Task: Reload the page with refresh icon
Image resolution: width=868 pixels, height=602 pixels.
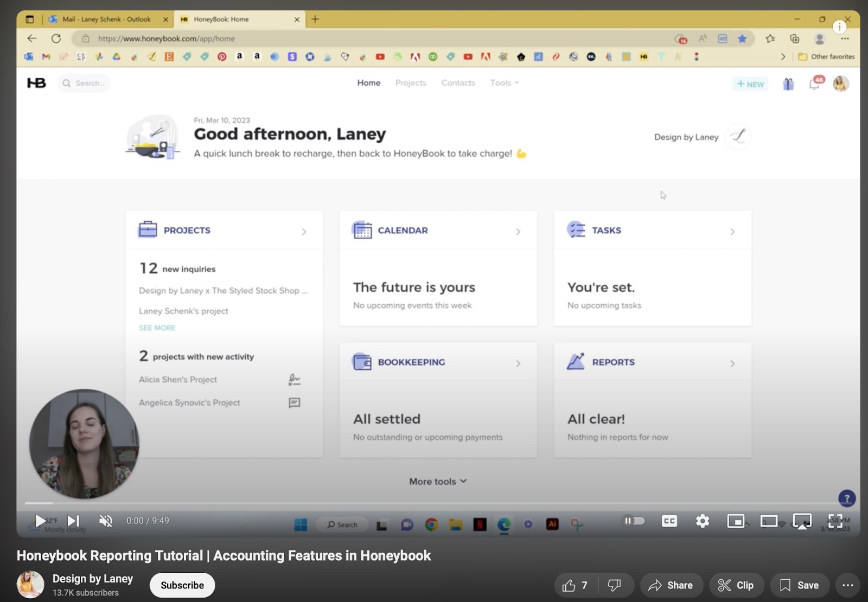Action: [56, 39]
